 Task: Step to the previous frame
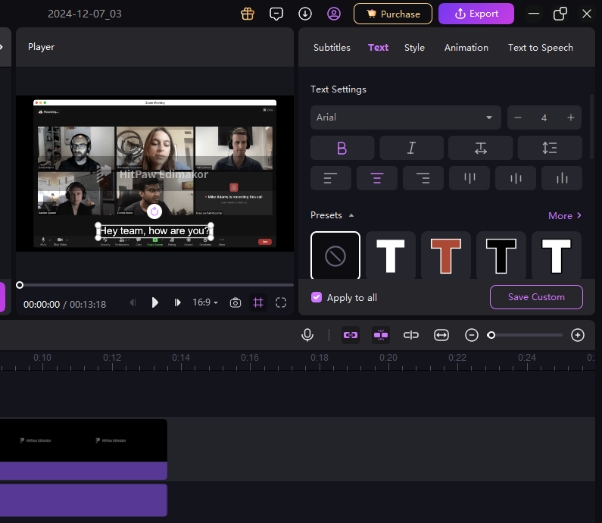[133, 303]
